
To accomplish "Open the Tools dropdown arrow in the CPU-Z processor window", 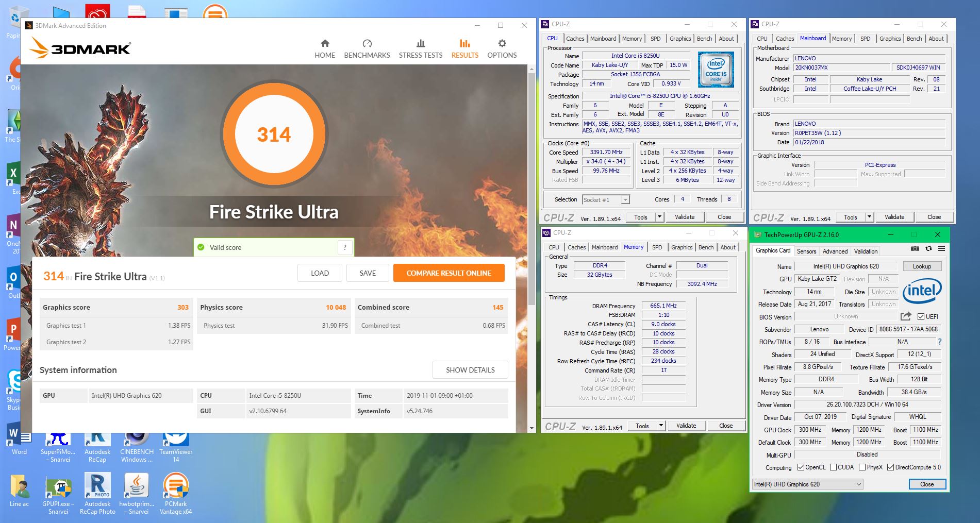I will click(659, 217).
